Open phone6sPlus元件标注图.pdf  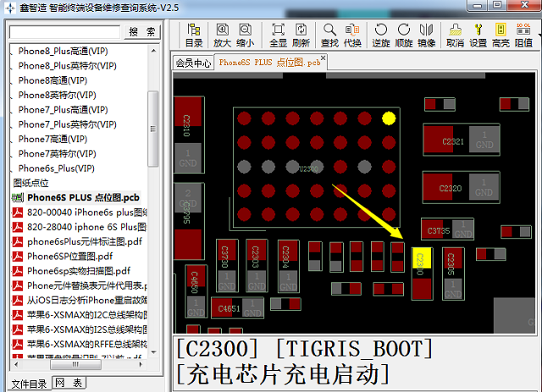click(x=85, y=241)
